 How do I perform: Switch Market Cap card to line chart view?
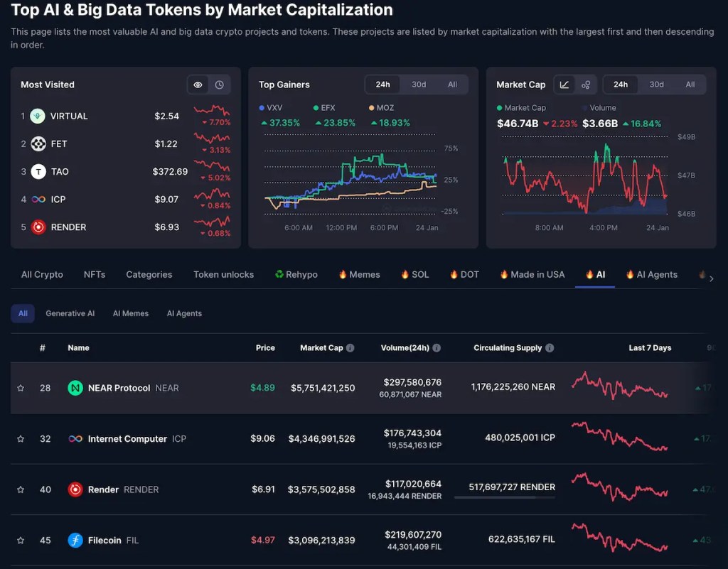pyautogui.click(x=564, y=85)
